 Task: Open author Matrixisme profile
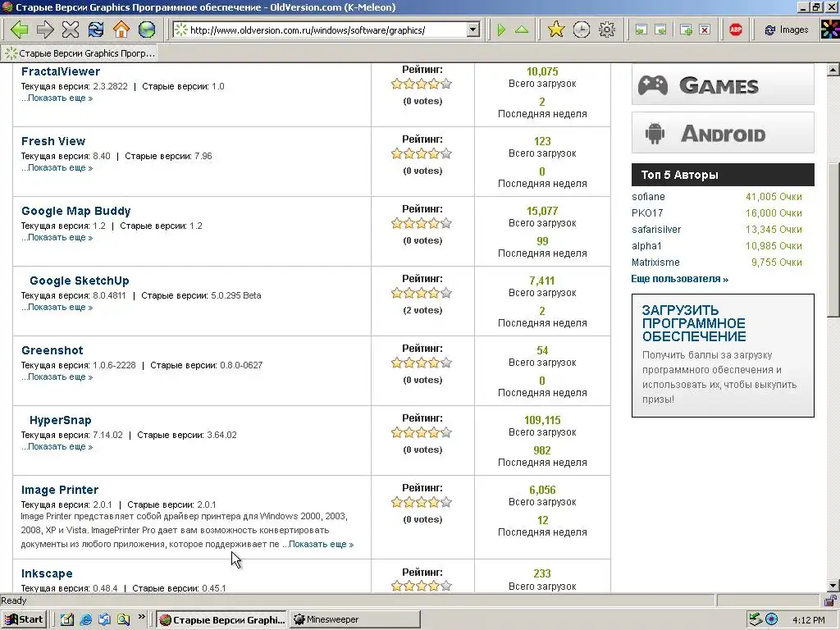(x=655, y=262)
